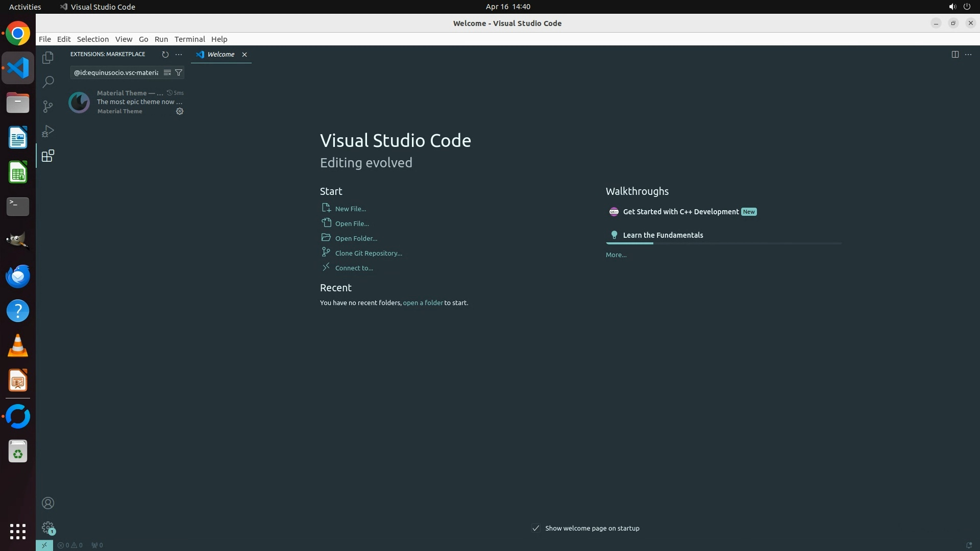
Task: Click the Material Theme manage gear
Action: [180, 111]
